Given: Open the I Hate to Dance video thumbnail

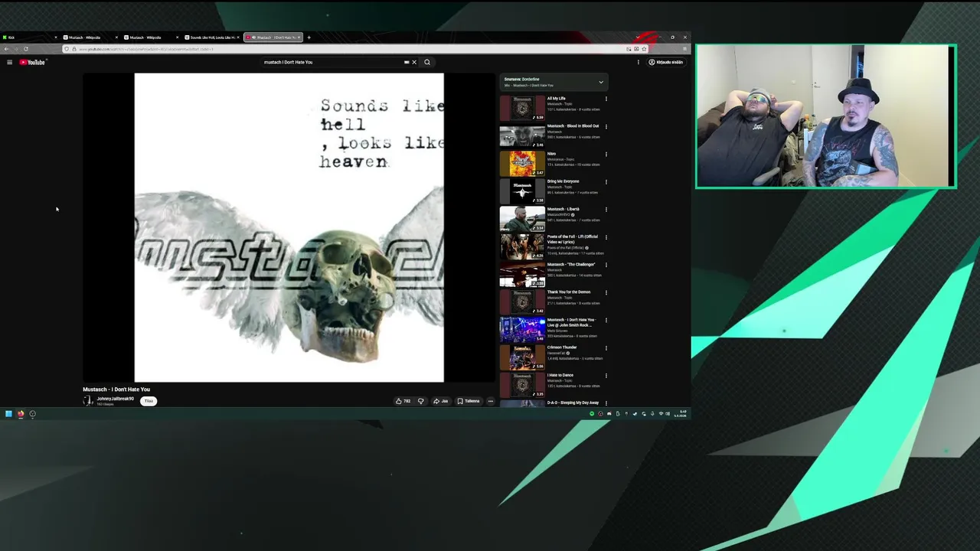Looking at the screenshot, I should click(522, 385).
